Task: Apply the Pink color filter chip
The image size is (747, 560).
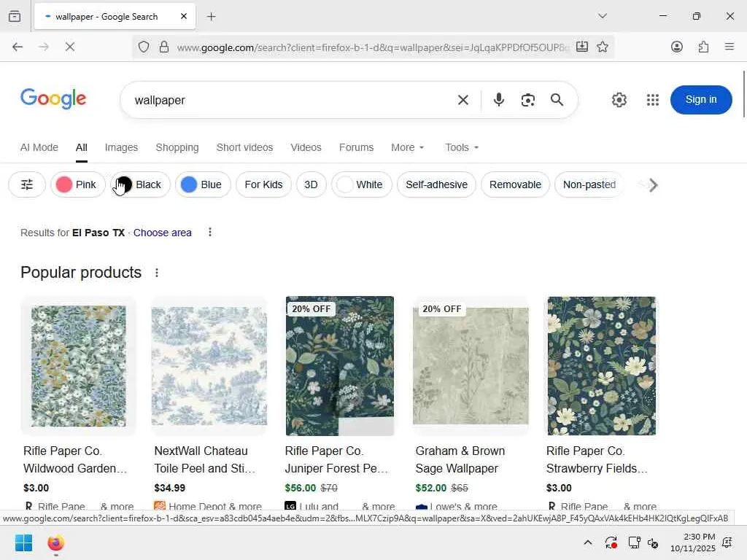Action: (77, 184)
